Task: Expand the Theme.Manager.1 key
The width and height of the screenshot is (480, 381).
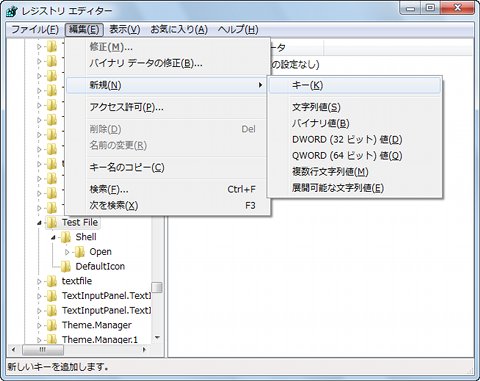Action: (39, 340)
